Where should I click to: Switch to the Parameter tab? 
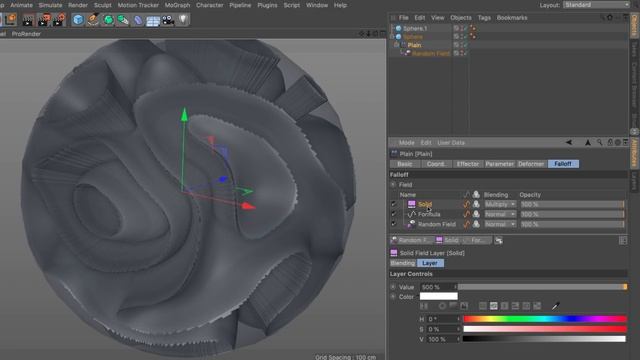tap(500, 164)
